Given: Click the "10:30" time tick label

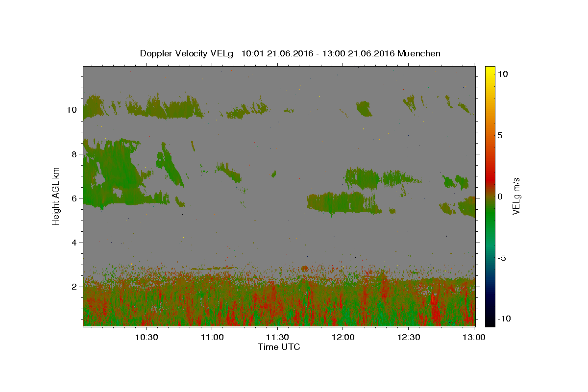Looking at the screenshot, I should pos(147,337).
